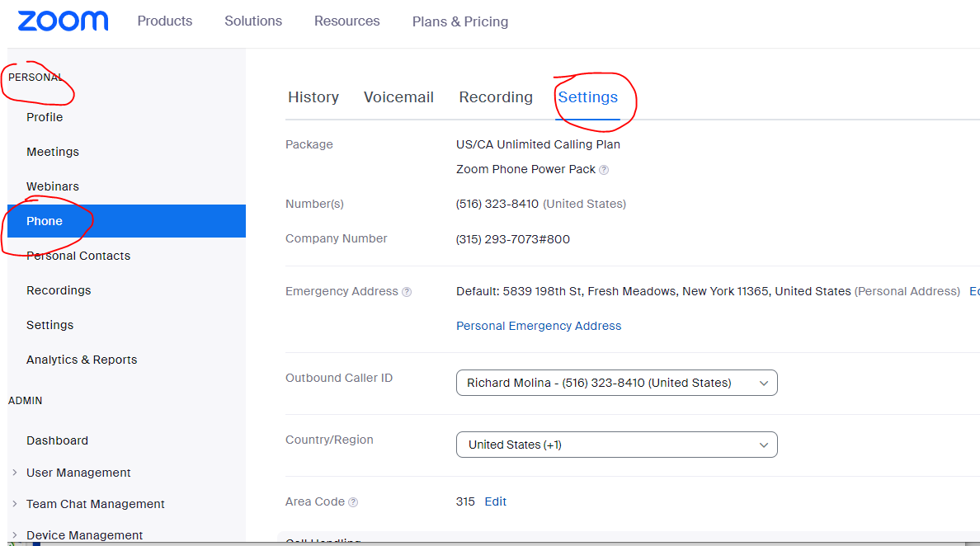The width and height of the screenshot is (980, 546).
Task: Edit the Area Code 315
Action: [x=495, y=501]
